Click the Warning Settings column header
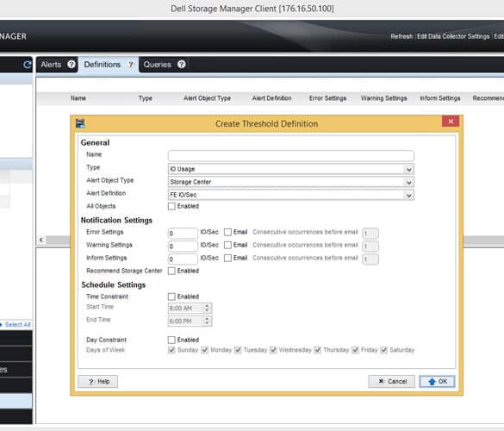504x431 pixels. [383, 98]
